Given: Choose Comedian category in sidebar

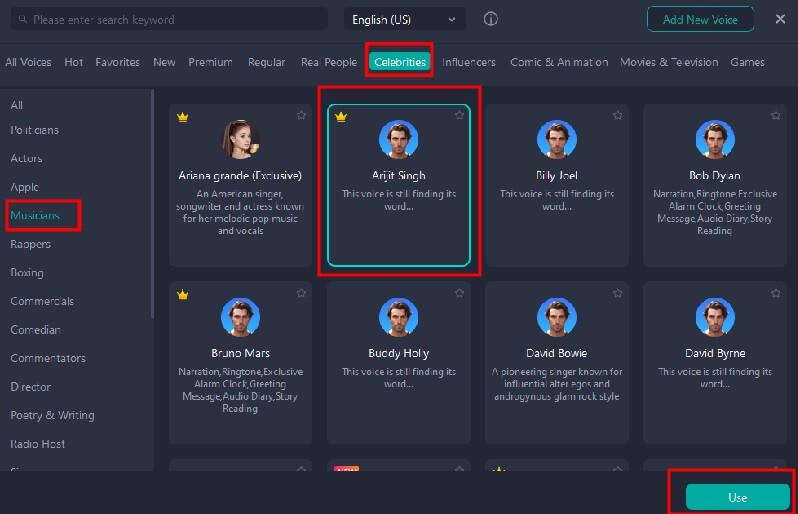Looking at the screenshot, I should 36,330.
